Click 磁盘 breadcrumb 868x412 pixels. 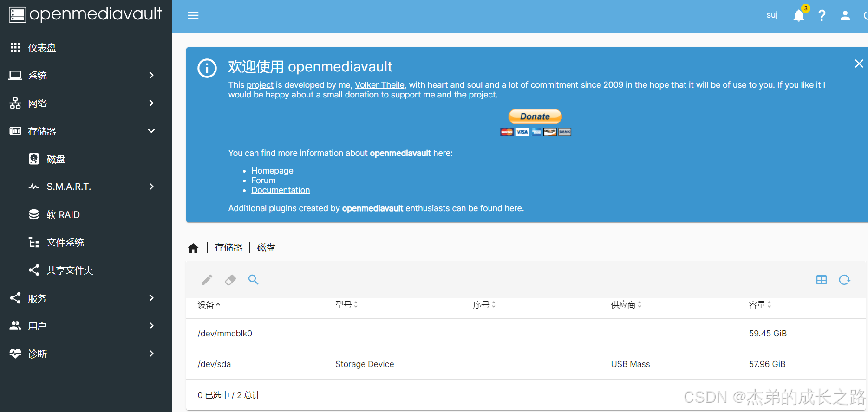click(266, 248)
